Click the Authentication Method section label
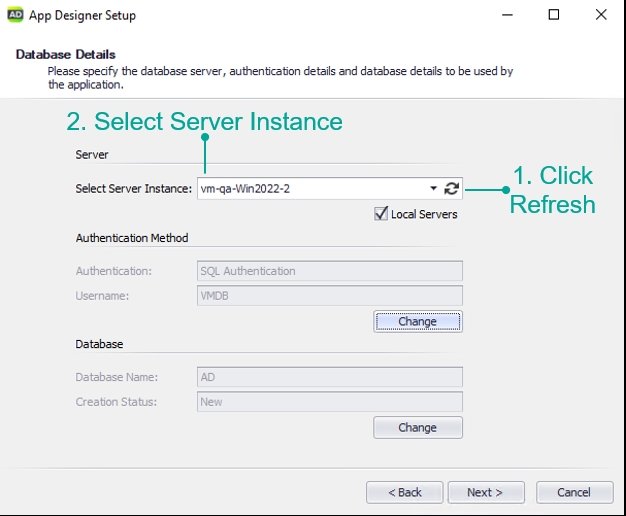 [132, 238]
